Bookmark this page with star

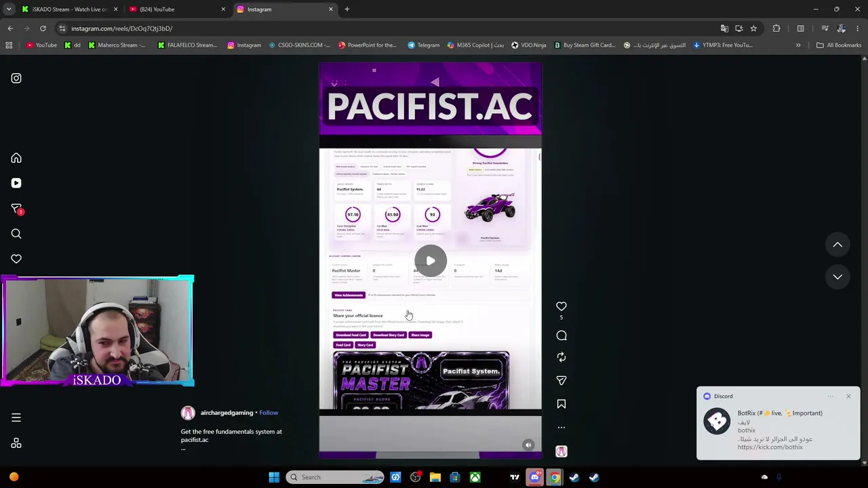pos(753,28)
